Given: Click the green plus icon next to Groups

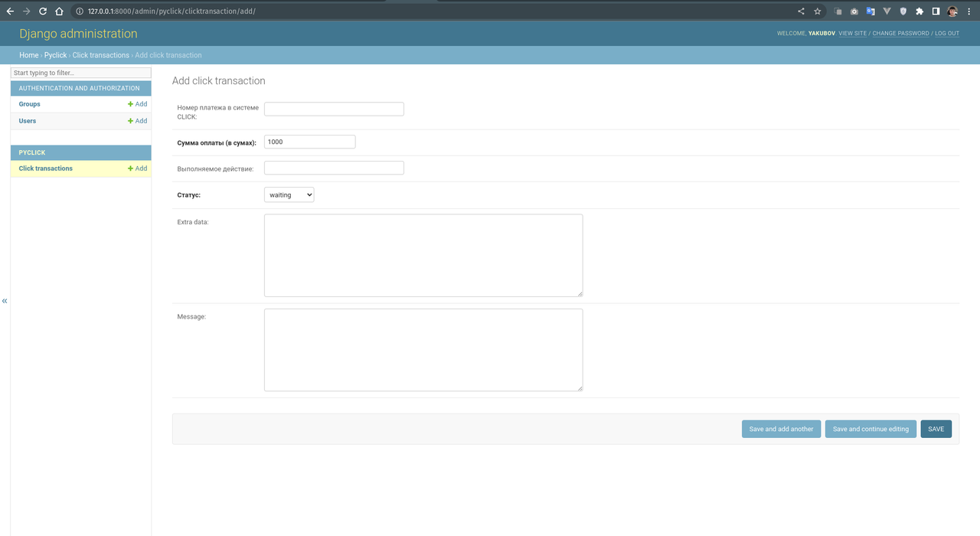Looking at the screenshot, I should coord(131,104).
